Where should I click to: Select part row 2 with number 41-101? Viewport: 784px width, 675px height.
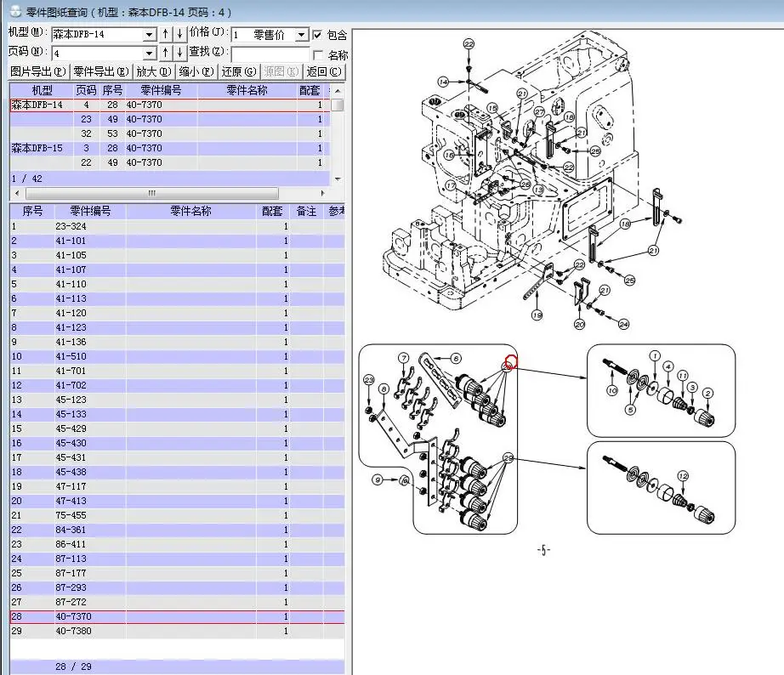click(x=177, y=241)
